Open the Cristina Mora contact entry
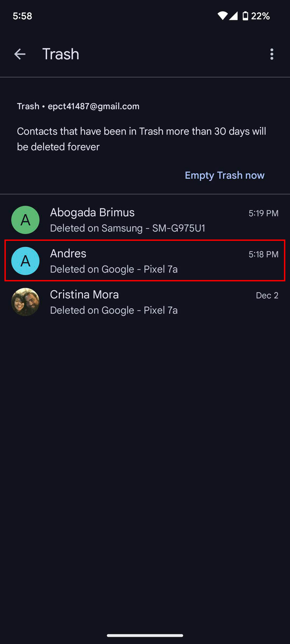 click(x=84, y=295)
